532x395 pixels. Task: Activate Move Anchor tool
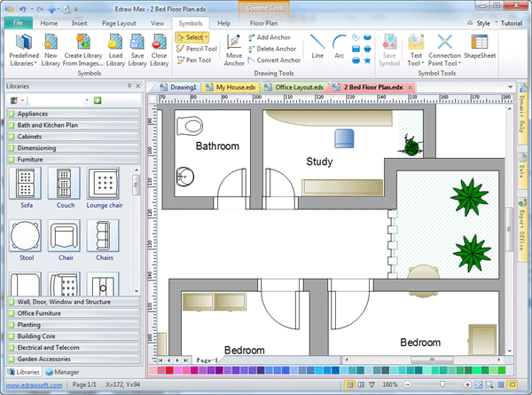(x=234, y=50)
